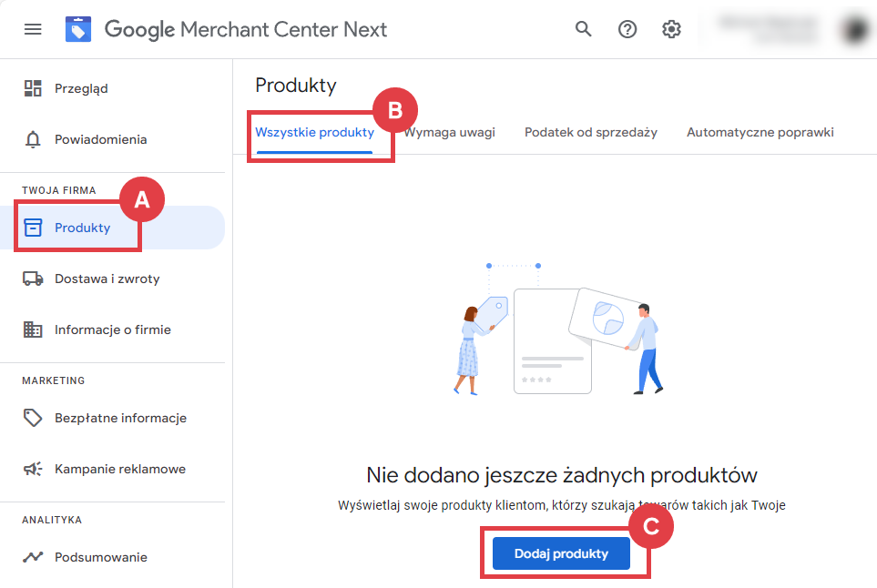The height and width of the screenshot is (588, 877).
Task: Select the Wszystkie produkty tab
Action: 314,131
